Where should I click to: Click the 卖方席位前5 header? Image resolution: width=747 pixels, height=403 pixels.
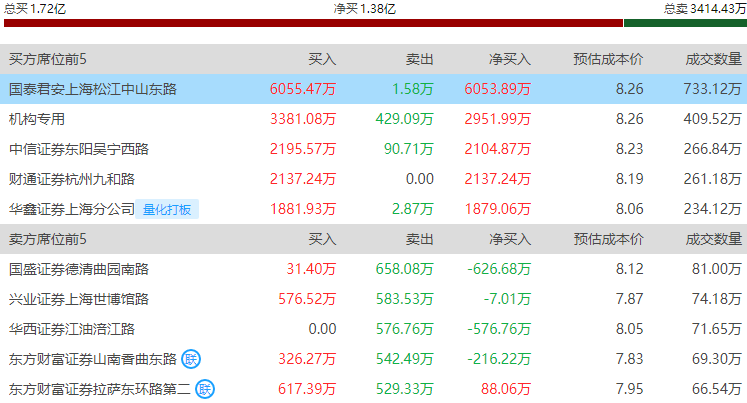(48, 239)
